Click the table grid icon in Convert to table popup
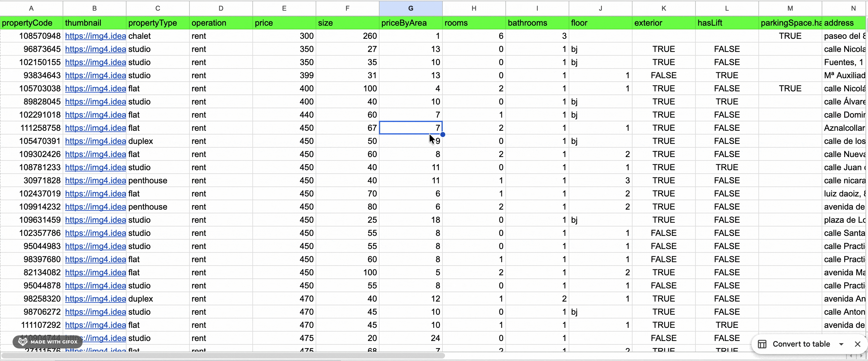This screenshot has width=868, height=361. [762, 344]
